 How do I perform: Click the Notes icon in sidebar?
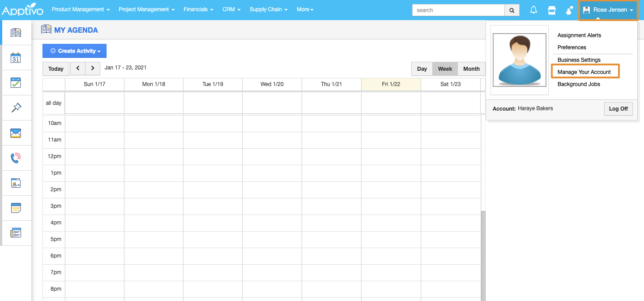click(x=16, y=208)
